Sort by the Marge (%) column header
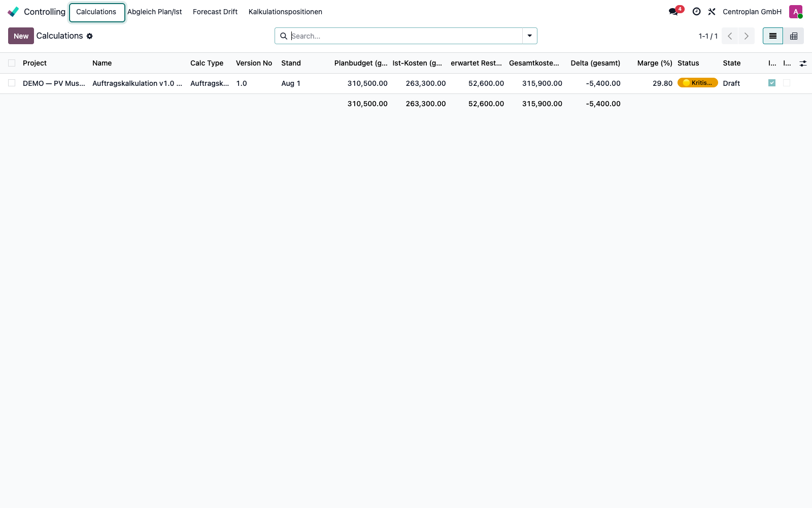Screen dimensions: 812x508 pos(655,63)
